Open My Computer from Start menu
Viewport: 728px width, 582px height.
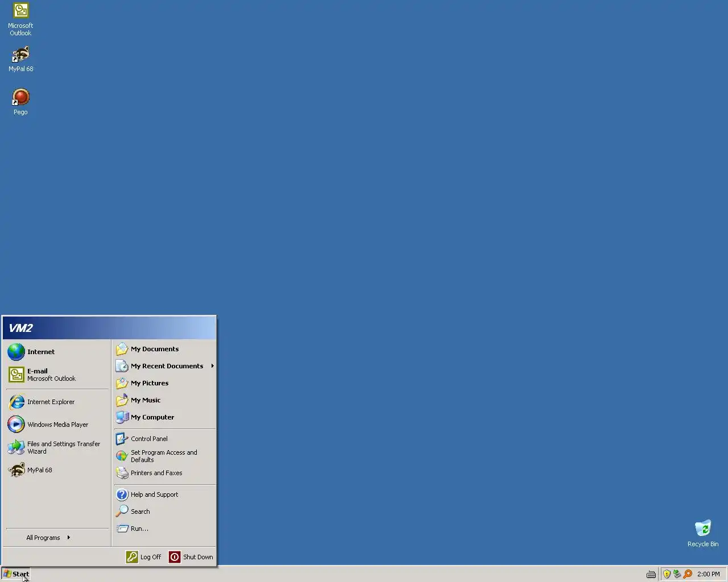(x=164, y=417)
